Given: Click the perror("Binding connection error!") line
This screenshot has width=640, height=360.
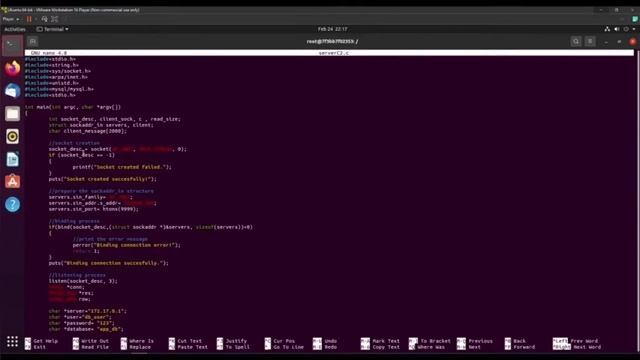Looking at the screenshot, I should click(x=127, y=245).
